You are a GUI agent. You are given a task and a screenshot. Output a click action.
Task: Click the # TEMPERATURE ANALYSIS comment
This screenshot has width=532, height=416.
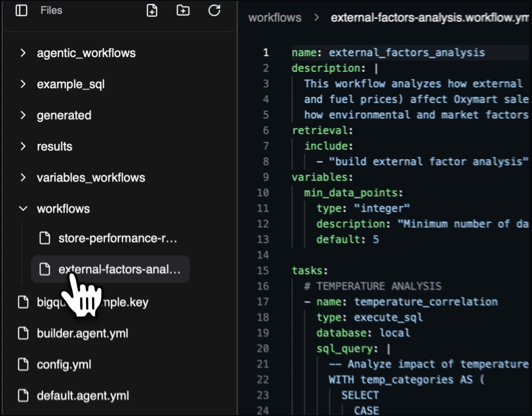[373, 286]
